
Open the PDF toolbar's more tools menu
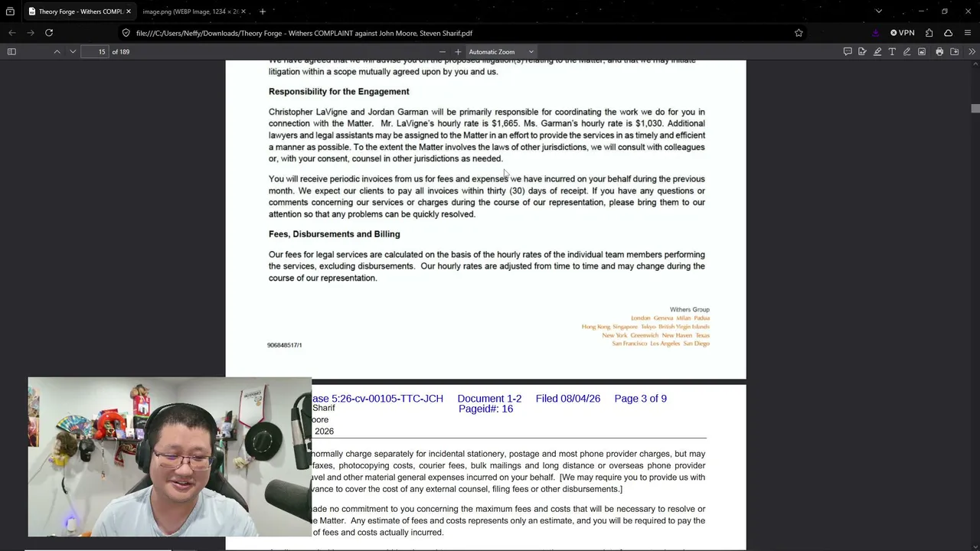pos(972,51)
